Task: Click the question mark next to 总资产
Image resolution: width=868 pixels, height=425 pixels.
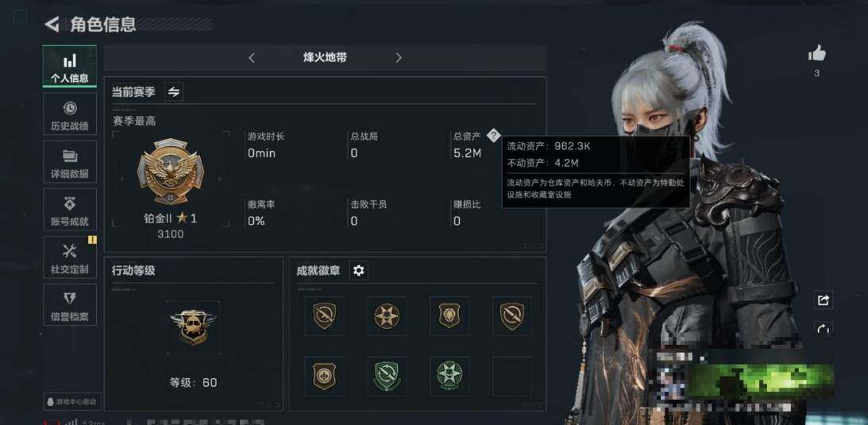Action: point(493,136)
